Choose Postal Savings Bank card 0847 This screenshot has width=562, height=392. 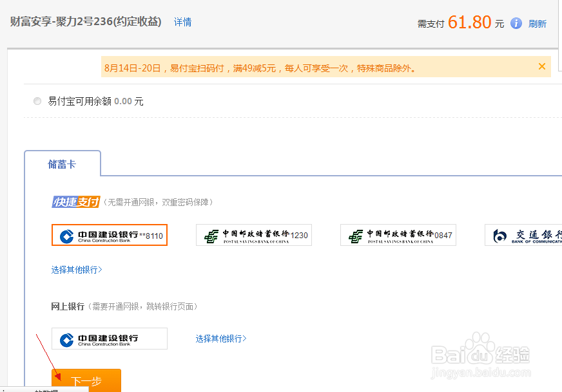tap(398, 235)
